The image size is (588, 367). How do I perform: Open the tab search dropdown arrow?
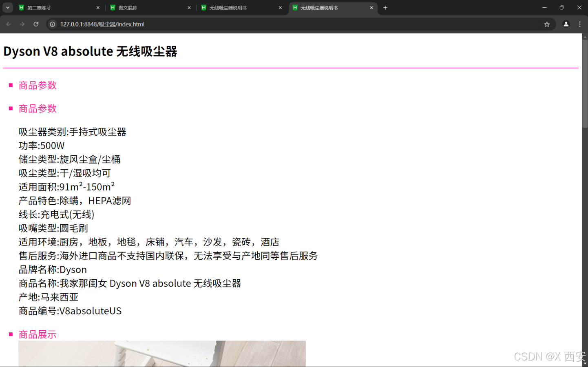click(8, 8)
